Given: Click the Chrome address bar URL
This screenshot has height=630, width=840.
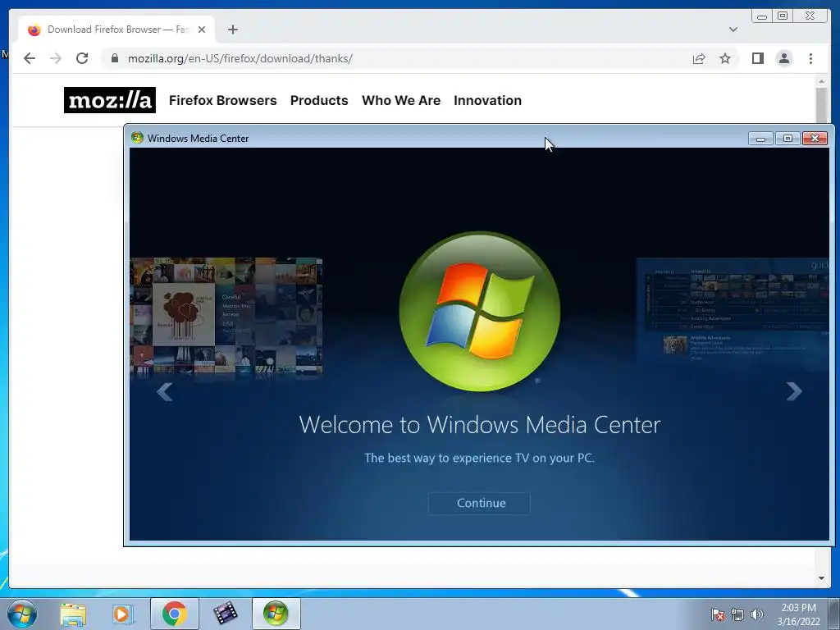Looking at the screenshot, I should pos(240,58).
